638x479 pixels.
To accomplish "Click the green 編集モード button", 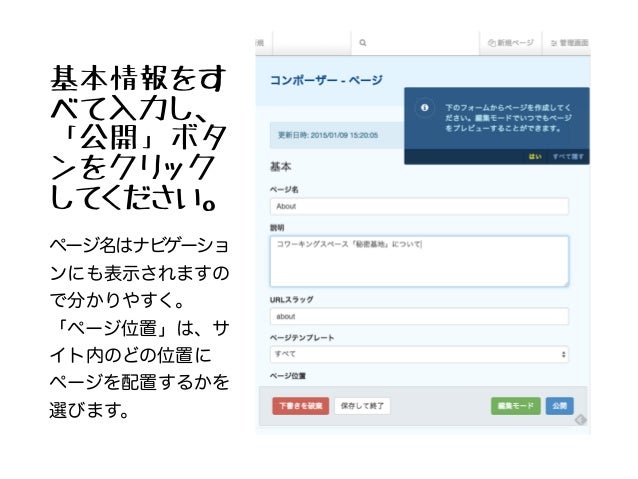I will tap(516, 406).
